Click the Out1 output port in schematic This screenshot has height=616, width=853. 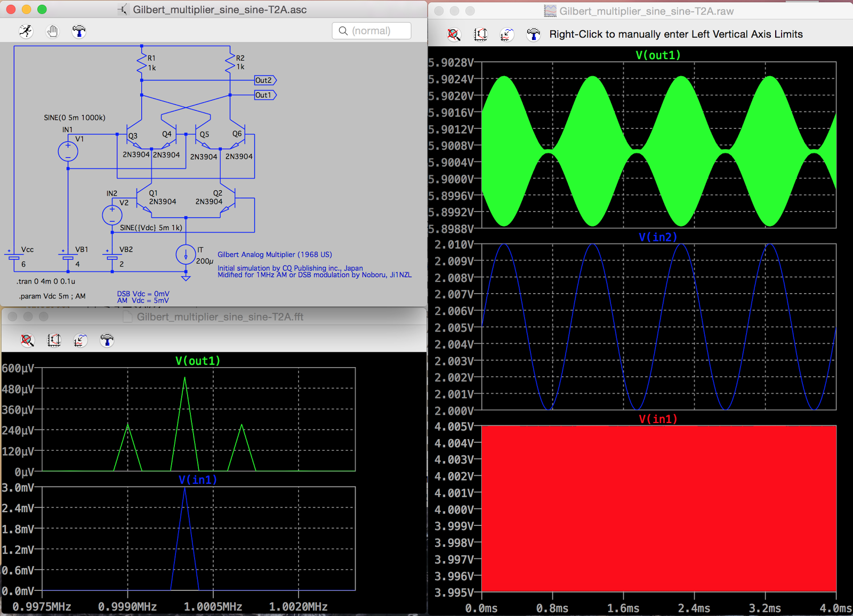coord(264,95)
